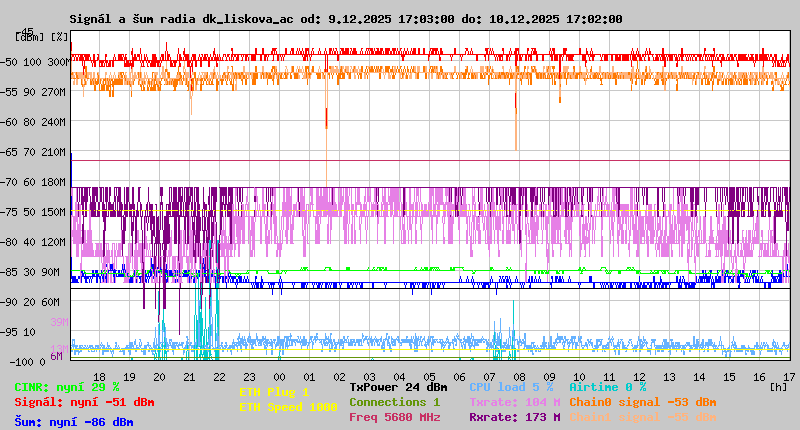Click the CPU load legend label
This screenshot has width=800, height=430.
[x=511, y=386]
